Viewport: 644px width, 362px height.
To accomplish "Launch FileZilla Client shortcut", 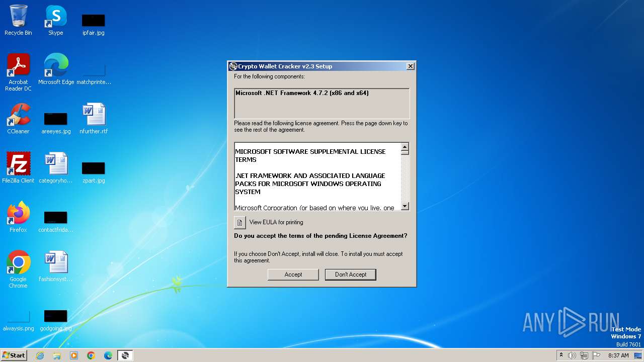I will coord(18,167).
